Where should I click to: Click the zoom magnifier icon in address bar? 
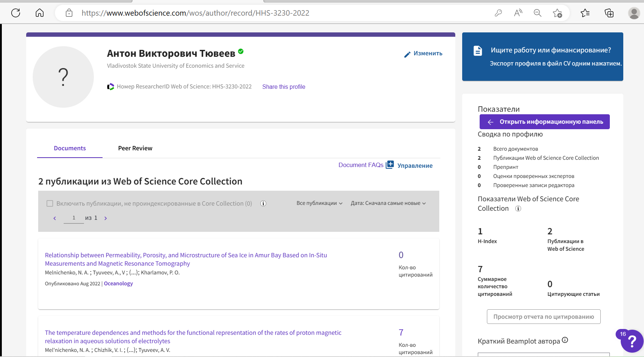click(537, 13)
